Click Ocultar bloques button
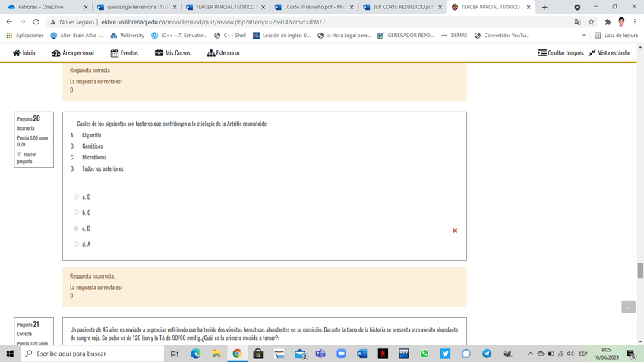The height and width of the screenshot is (362, 644). coord(560,53)
